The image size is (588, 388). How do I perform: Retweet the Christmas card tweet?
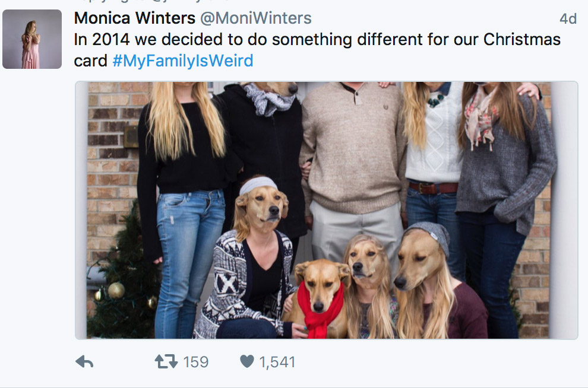tap(166, 362)
